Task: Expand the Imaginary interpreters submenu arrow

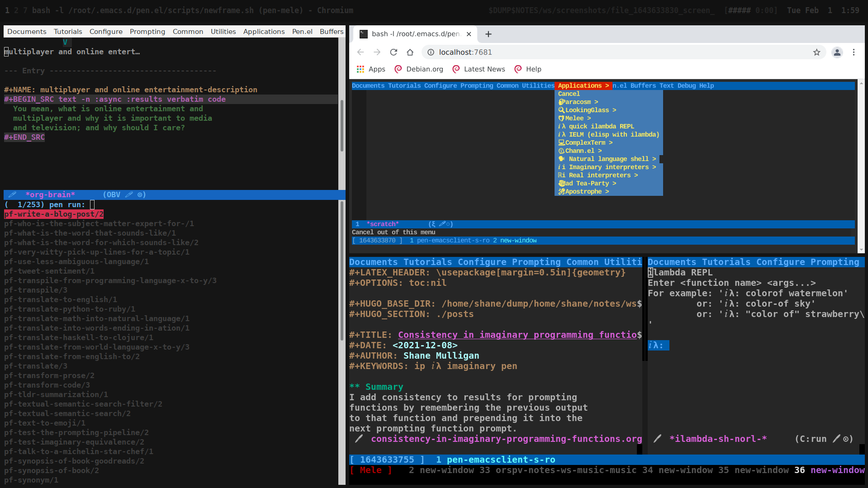Action: [654, 167]
